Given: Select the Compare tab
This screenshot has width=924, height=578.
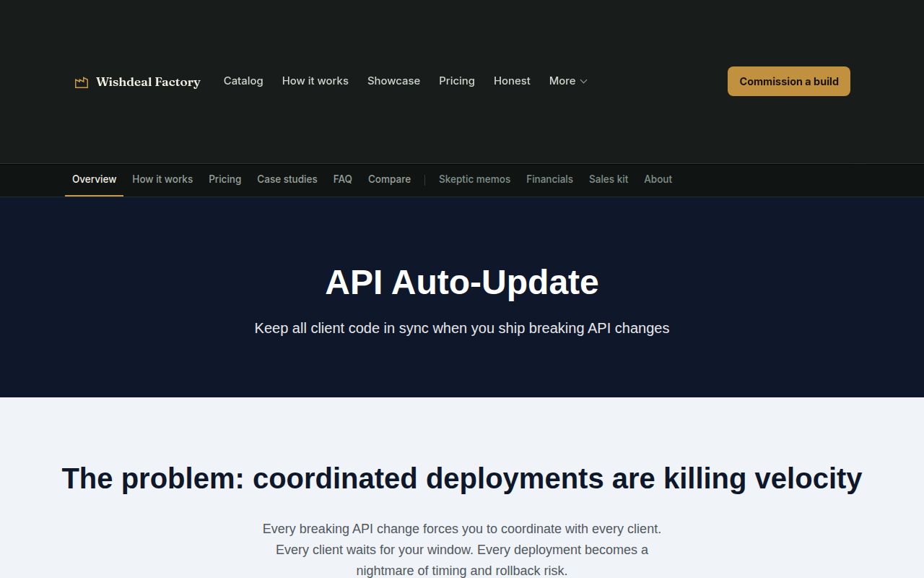Looking at the screenshot, I should [x=389, y=179].
